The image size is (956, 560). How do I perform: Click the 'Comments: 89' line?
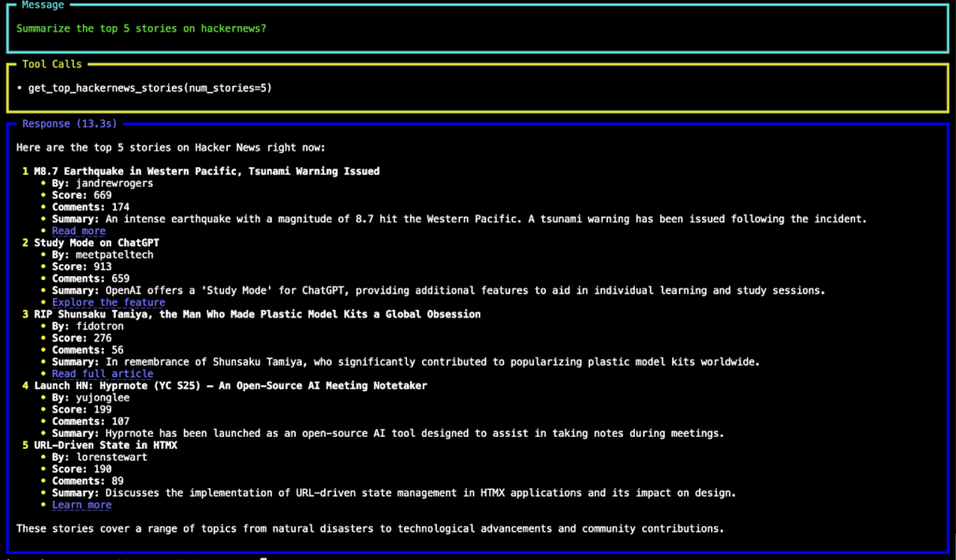(88, 481)
